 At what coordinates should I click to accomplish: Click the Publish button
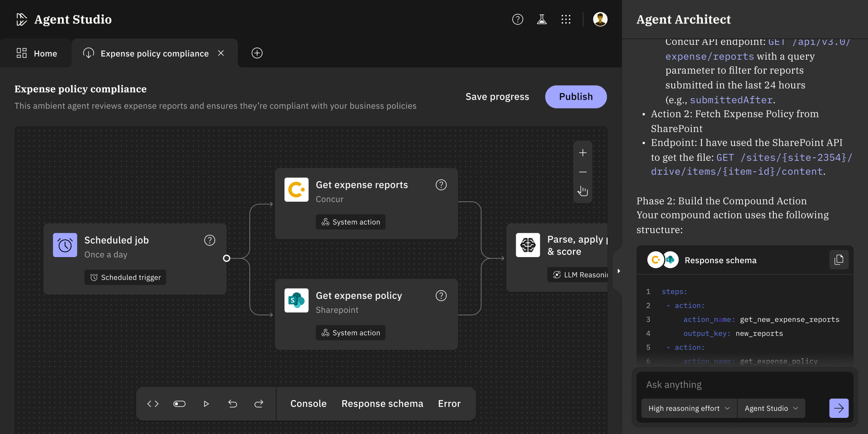(x=575, y=97)
